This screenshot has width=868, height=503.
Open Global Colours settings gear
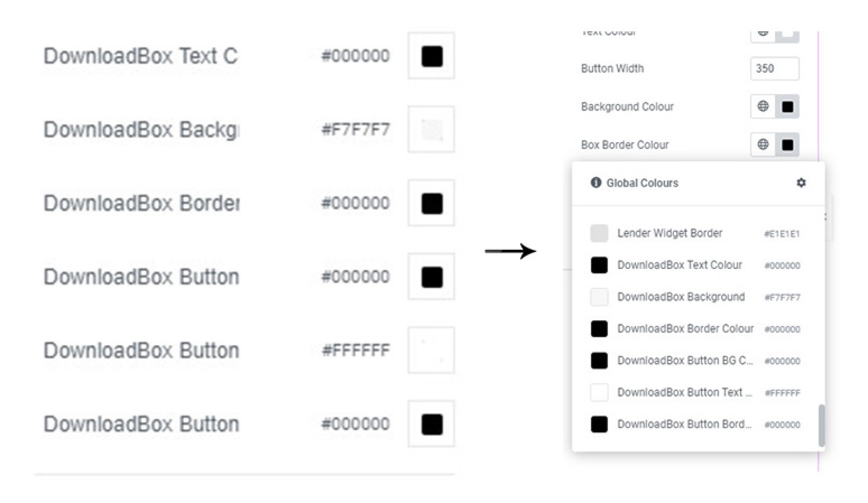(x=801, y=183)
